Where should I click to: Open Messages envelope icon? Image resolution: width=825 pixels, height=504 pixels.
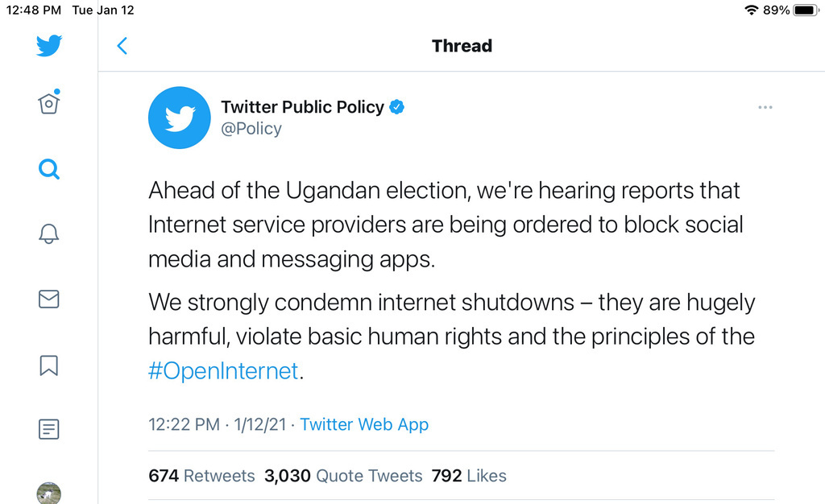[x=49, y=300]
